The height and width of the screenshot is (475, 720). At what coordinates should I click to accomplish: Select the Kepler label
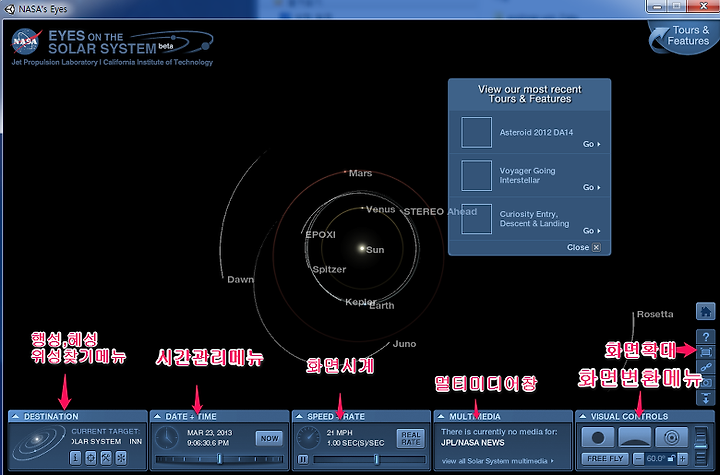pyautogui.click(x=359, y=302)
